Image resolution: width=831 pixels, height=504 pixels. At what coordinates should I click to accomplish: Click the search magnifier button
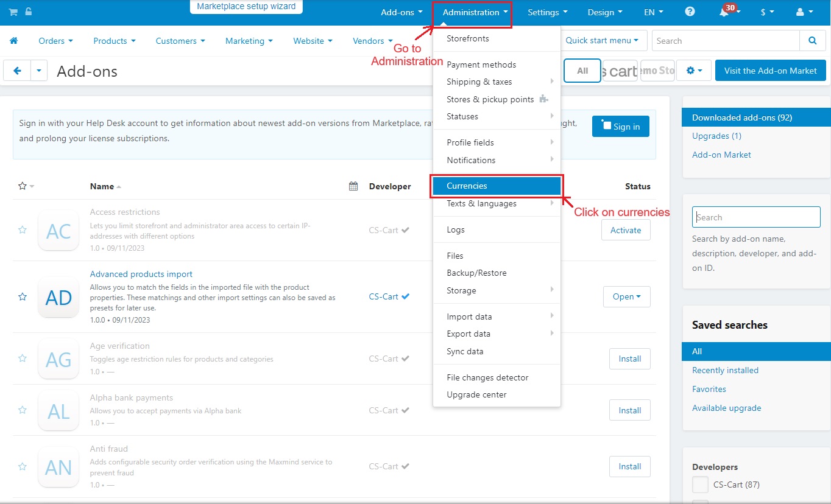pyautogui.click(x=812, y=41)
